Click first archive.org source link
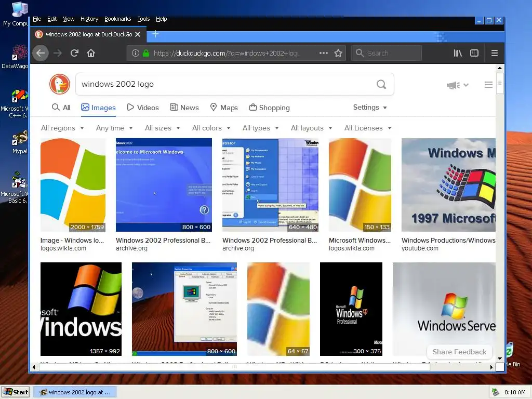 tap(131, 248)
